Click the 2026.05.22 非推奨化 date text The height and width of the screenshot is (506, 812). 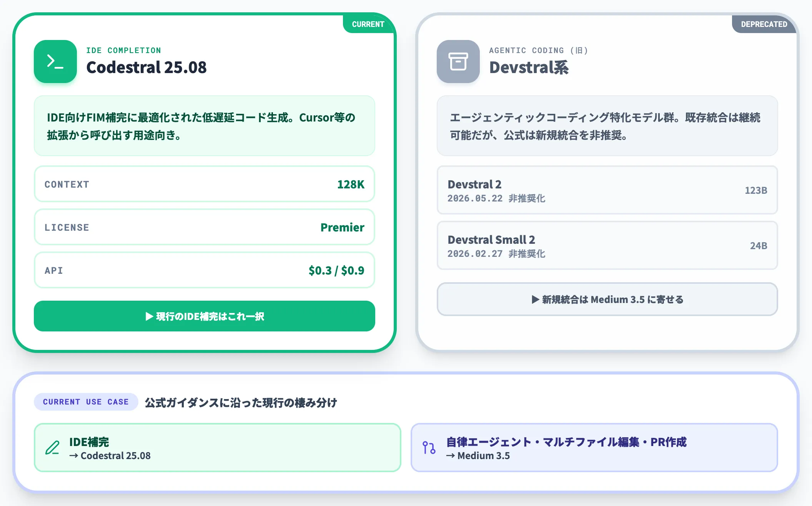click(x=496, y=198)
